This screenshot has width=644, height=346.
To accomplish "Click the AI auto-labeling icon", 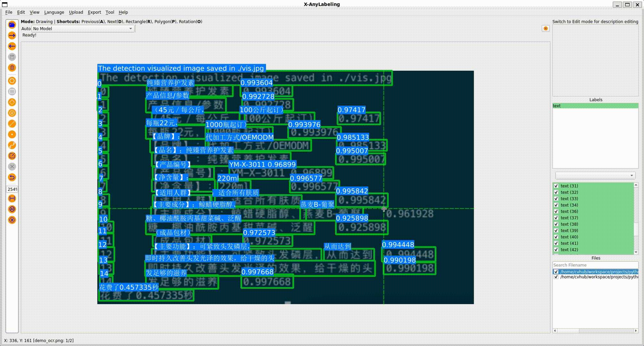I will (12, 209).
